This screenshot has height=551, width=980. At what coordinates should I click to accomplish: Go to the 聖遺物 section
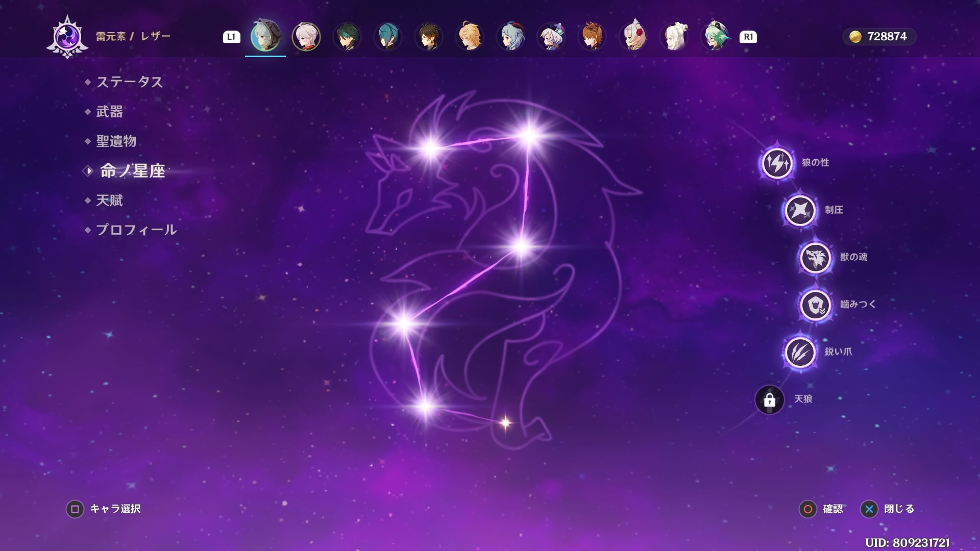point(116,141)
